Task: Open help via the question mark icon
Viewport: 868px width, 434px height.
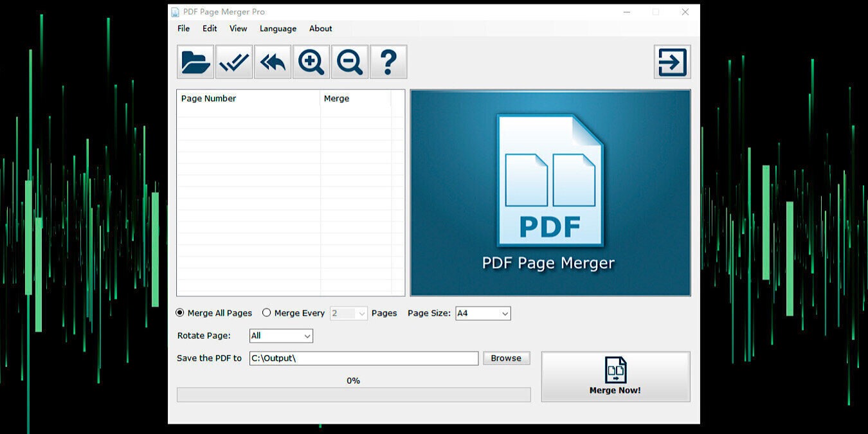Action: pyautogui.click(x=388, y=61)
